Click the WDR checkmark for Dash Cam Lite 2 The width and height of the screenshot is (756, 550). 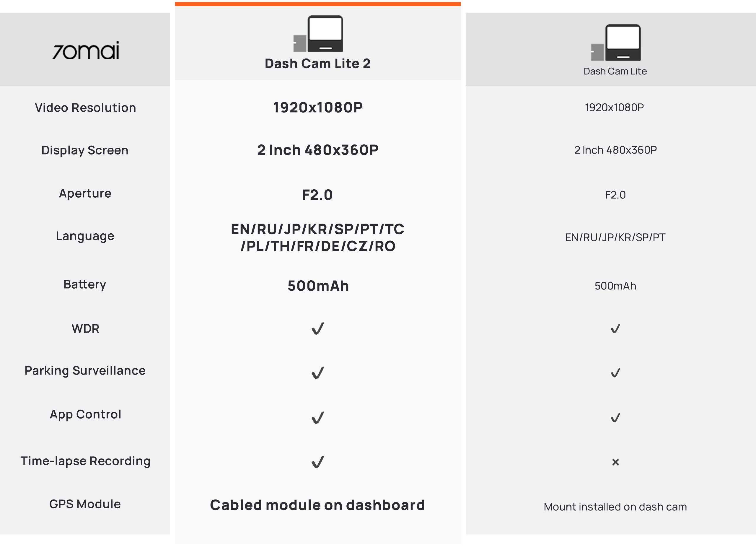tap(318, 328)
